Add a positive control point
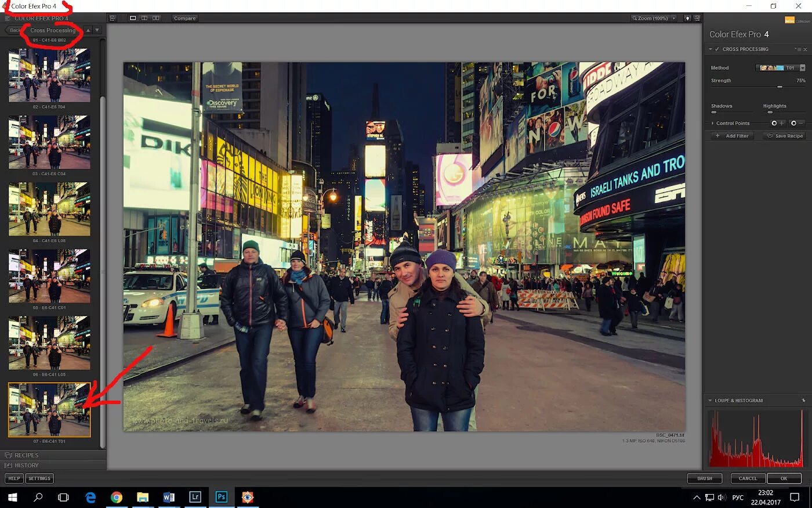Screen dimensions: 812x508 click(x=777, y=123)
